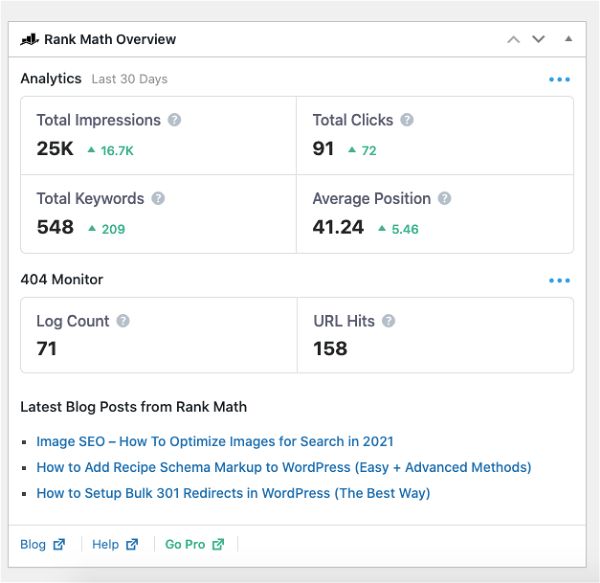Click the Log Count label

pyautogui.click(x=73, y=321)
